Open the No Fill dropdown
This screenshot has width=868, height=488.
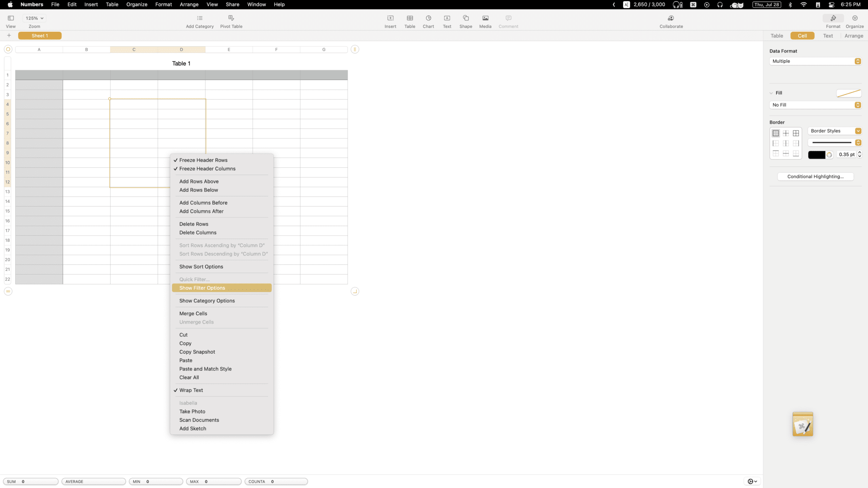[815, 105]
